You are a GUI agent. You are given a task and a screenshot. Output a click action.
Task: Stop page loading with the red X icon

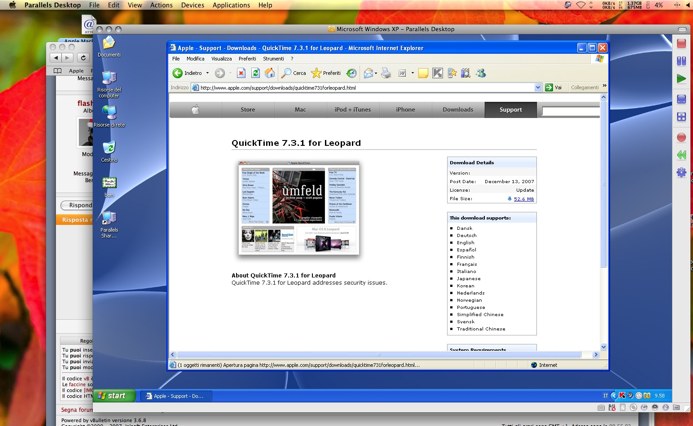[x=241, y=73]
